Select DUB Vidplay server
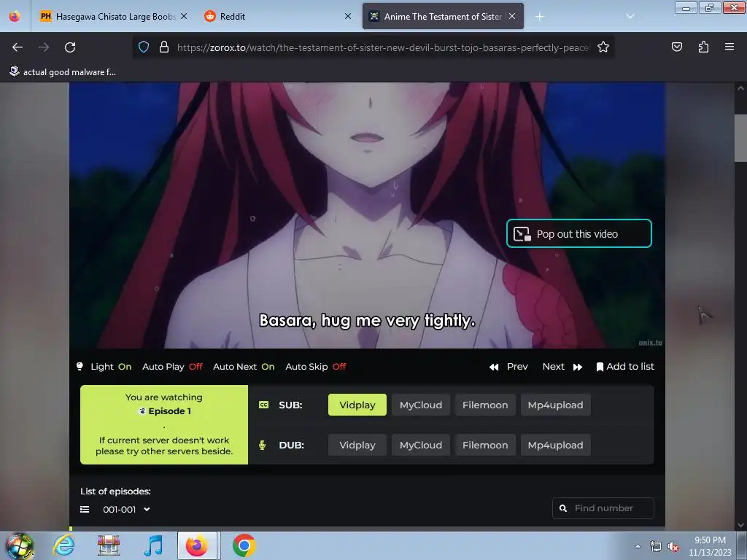747x560 pixels. 357,446
